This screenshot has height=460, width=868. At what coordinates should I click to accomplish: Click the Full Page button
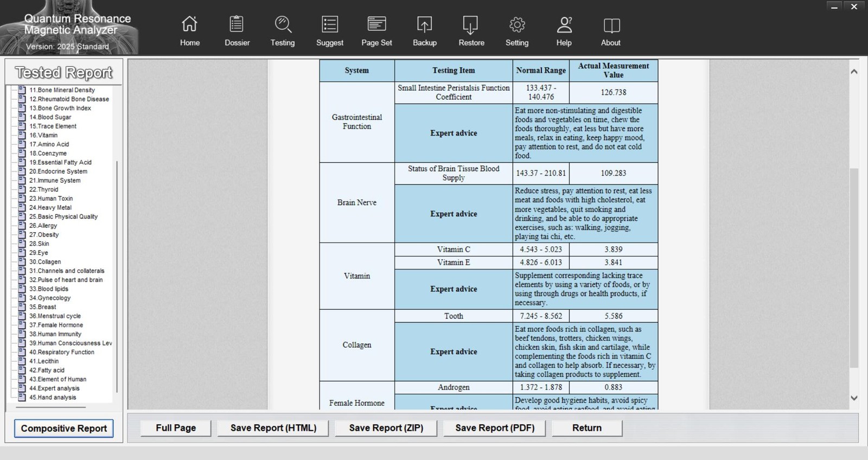176,428
